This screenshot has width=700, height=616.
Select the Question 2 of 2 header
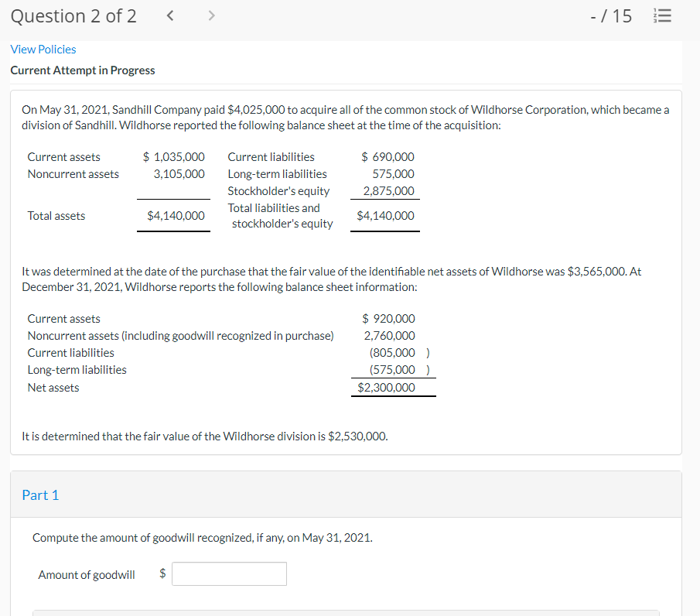(73, 15)
